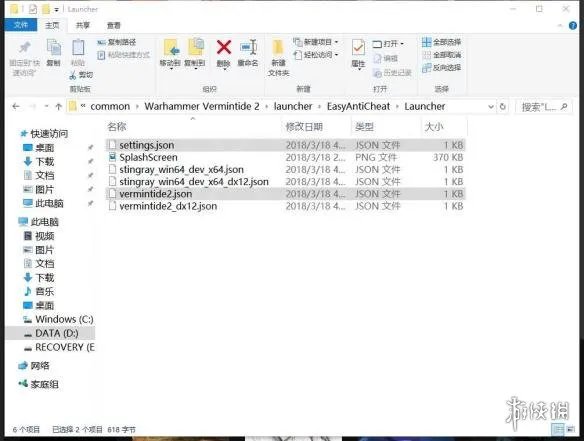Select stingray_win64_dev_x64.json file
The image size is (584, 441).
285,169
